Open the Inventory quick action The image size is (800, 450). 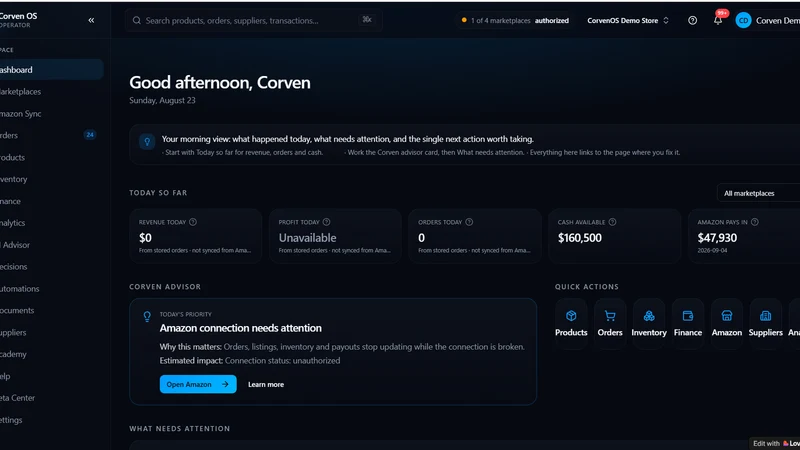pos(649,323)
